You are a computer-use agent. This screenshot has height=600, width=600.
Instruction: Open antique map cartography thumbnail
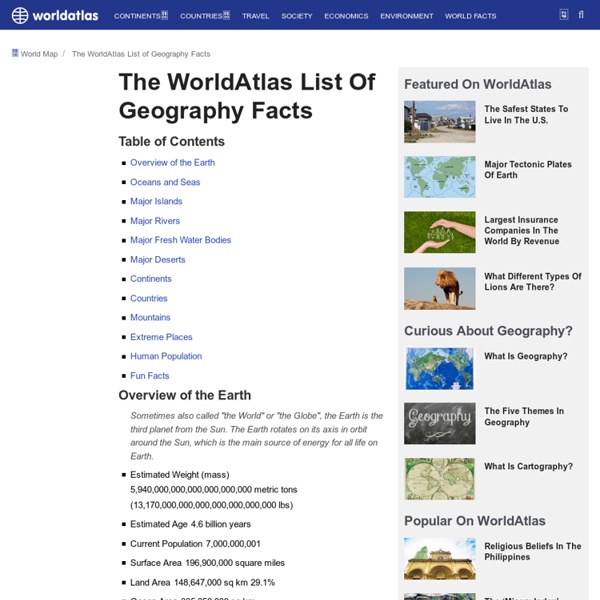coord(440,479)
